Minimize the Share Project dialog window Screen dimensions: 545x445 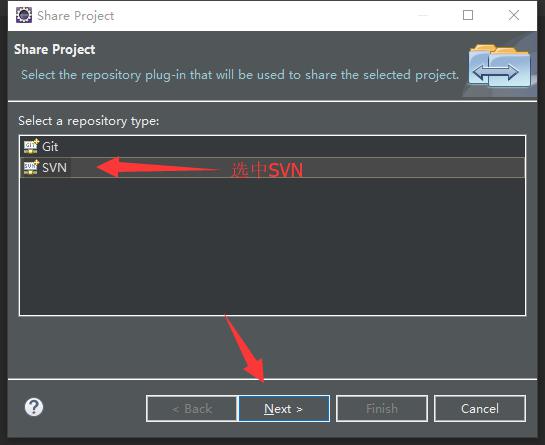(422, 15)
